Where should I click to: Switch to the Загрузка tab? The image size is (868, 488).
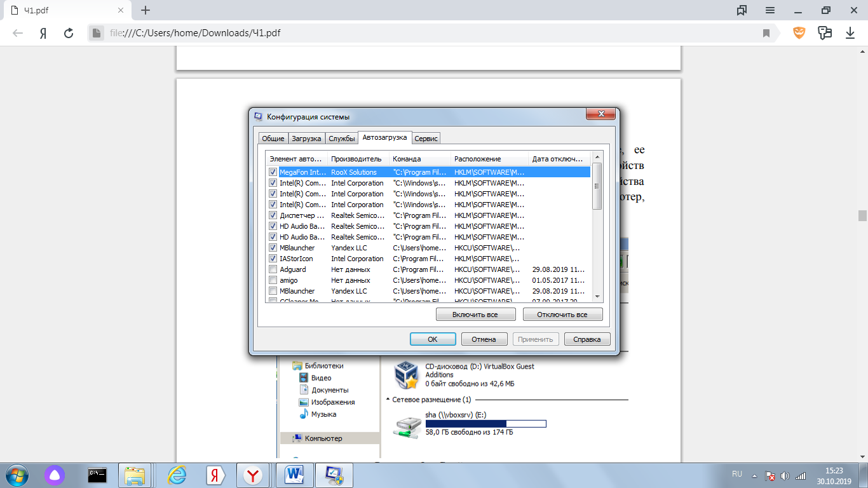306,139
